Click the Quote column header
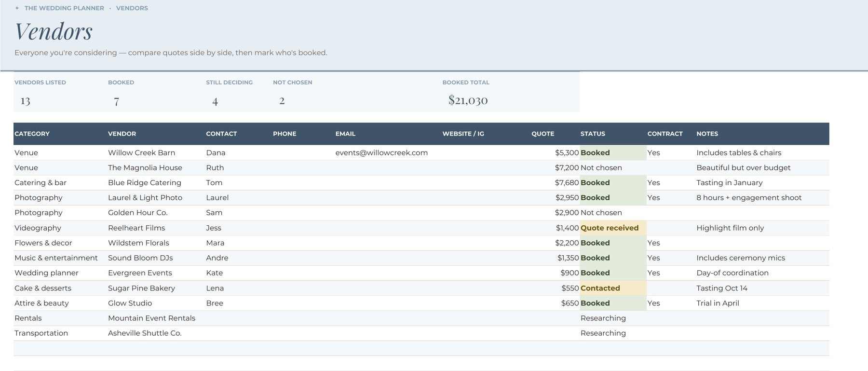The height and width of the screenshot is (371, 868). 543,134
